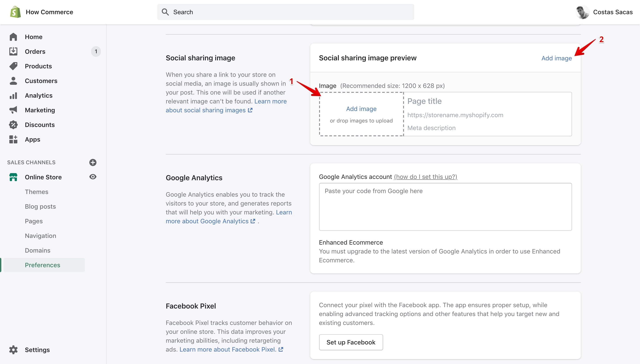Open Themes under Online Store
The width and height of the screenshot is (640, 364).
pyautogui.click(x=36, y=192)
